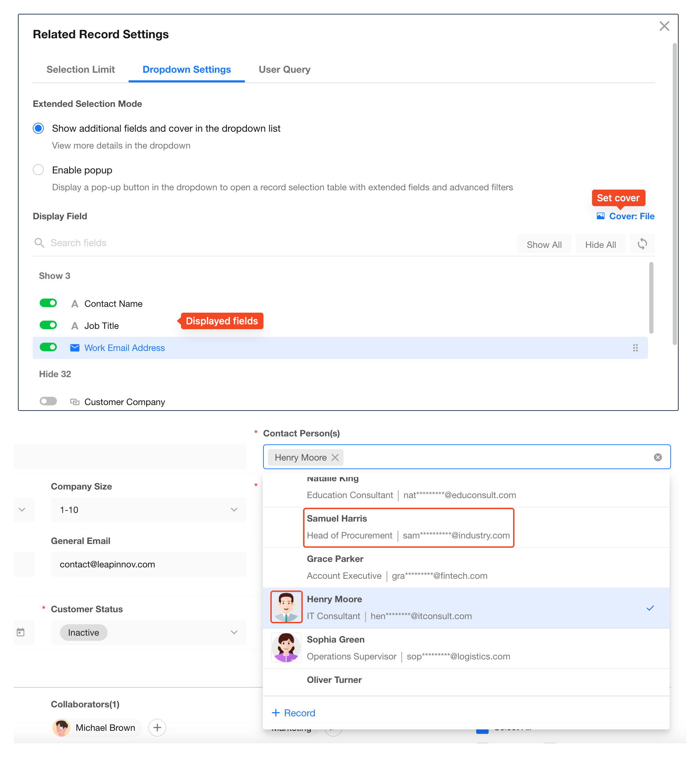Screen dimensions: 700x757
Task: Select the Enable popup radio button
Action: point(38,170)
